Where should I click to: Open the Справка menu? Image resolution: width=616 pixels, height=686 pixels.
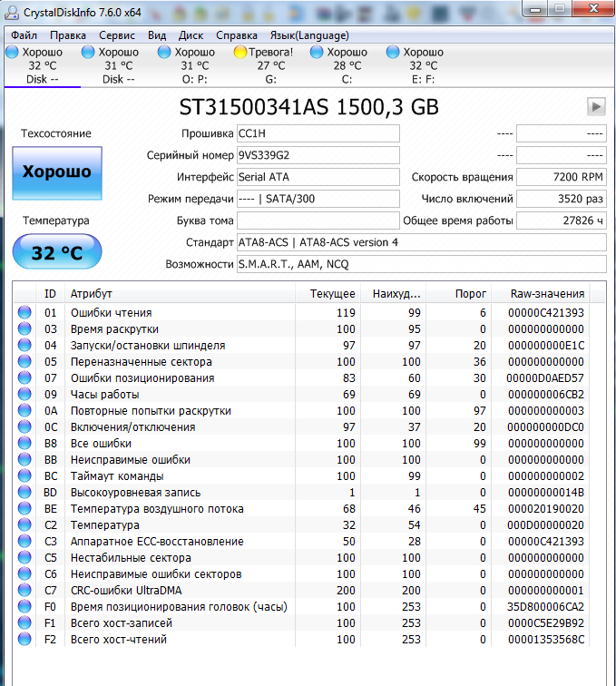point(237,35)
